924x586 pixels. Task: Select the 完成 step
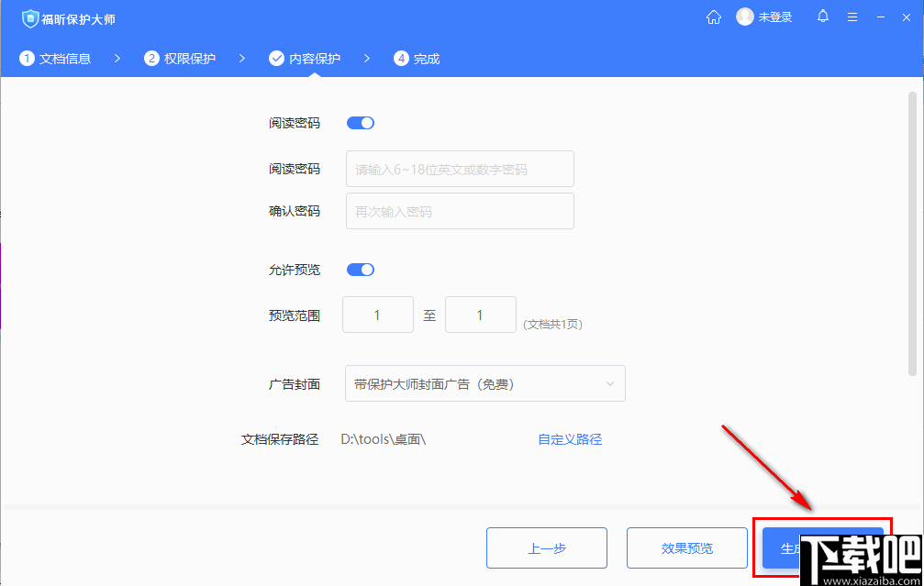[x=417, y=58]
